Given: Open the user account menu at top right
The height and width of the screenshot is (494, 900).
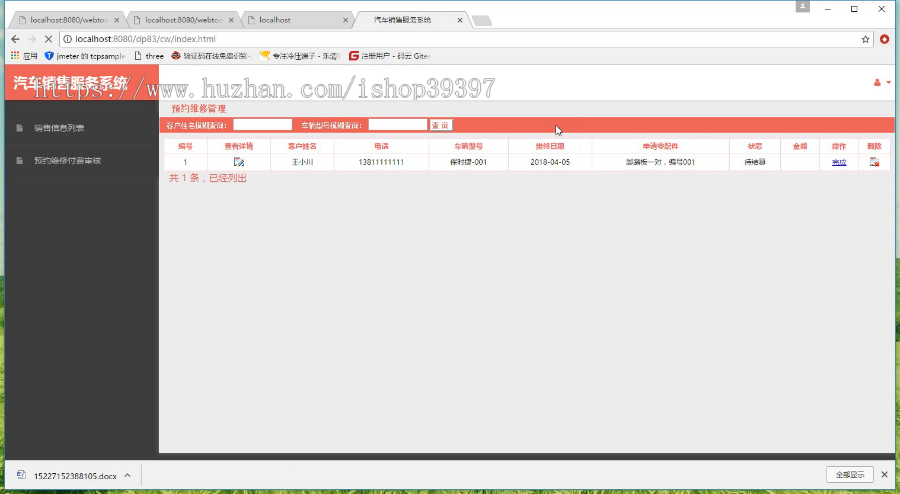Looking at the screenshot, I should pyautogui.click(x=882, y=83).
